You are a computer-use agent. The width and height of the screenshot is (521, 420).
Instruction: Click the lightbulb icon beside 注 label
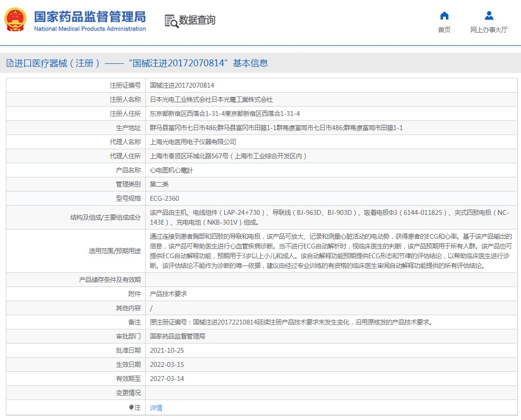tap(131, 407)
